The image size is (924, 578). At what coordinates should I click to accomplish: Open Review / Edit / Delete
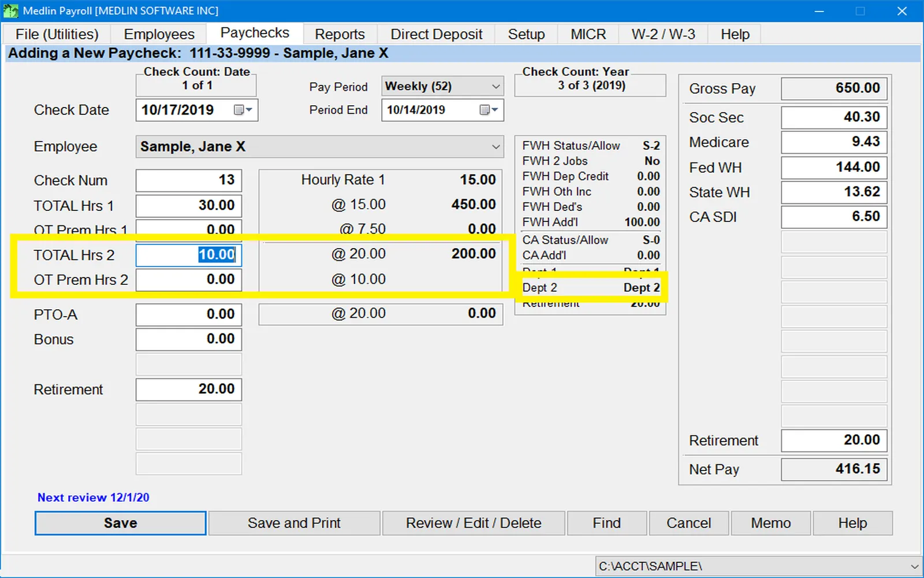(474, 523)
